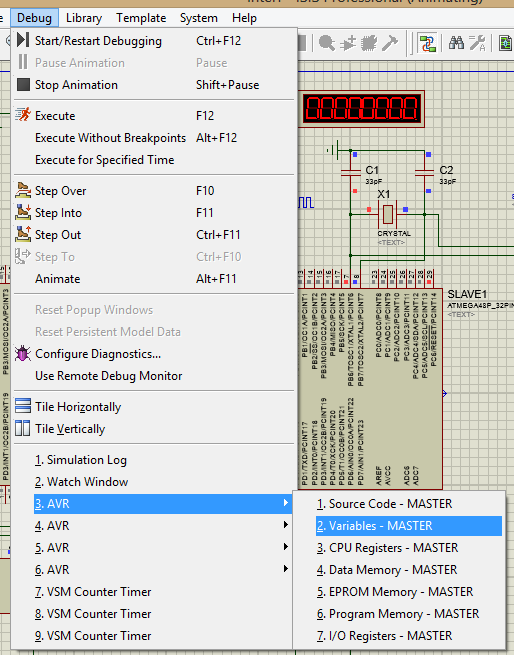This screenshot has width=514, height=655.
Task: Open the Help menu
Action: point(244,18)
